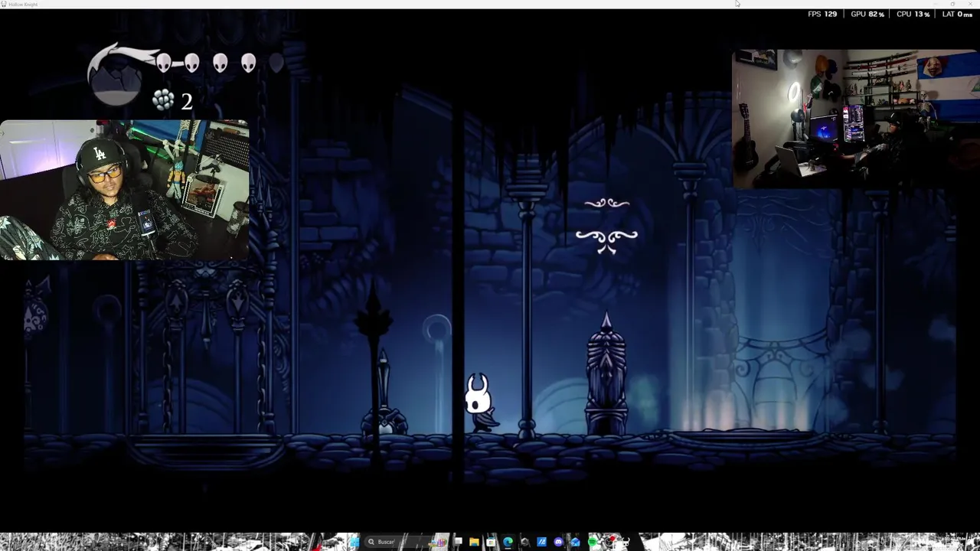Open Task View from the taskbar

click(459, 542)
